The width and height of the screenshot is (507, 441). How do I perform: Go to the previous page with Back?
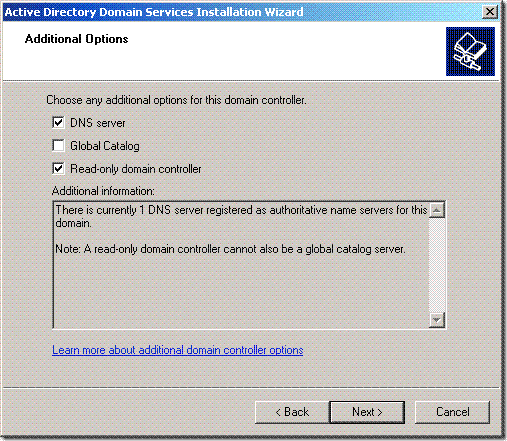tap(292, 412)
